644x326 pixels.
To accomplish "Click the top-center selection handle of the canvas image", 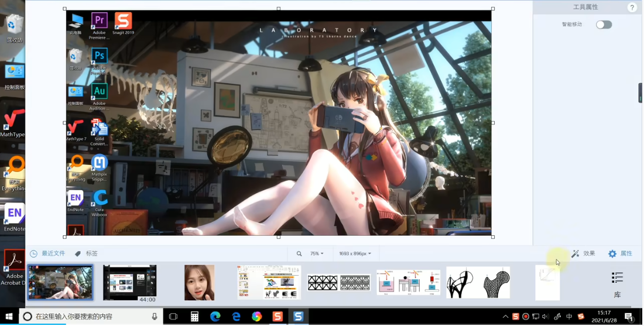I will click(279, 9).
